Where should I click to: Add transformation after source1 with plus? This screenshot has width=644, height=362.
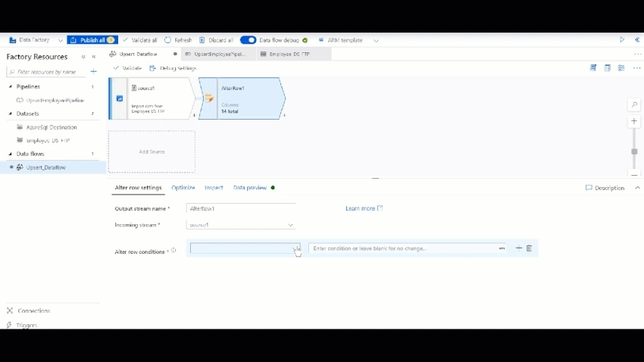coord(194,115)
